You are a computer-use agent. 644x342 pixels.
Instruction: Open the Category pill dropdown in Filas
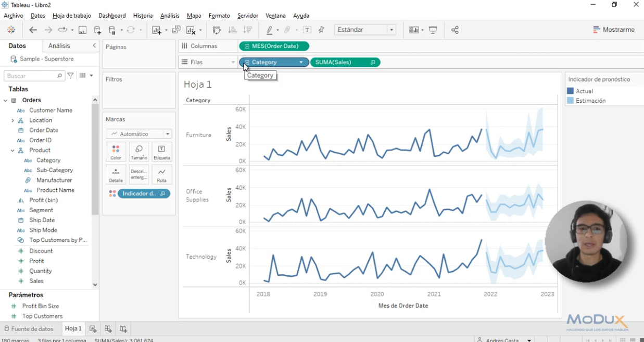[x=301, y=62]
